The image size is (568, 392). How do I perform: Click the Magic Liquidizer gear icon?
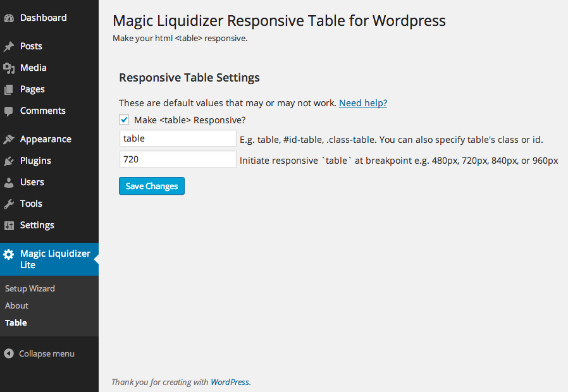pyautogui.click(x=9, y=254)
